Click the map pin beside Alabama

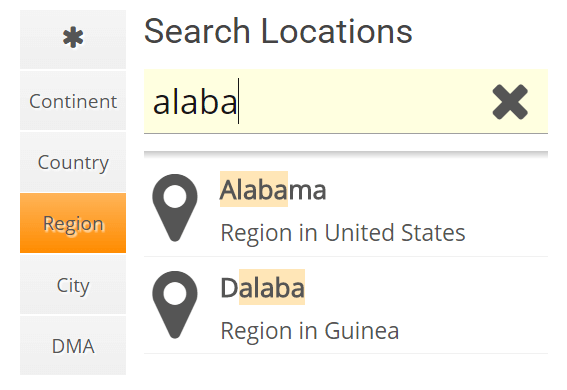pyautogui.click(x=175, y=207)
